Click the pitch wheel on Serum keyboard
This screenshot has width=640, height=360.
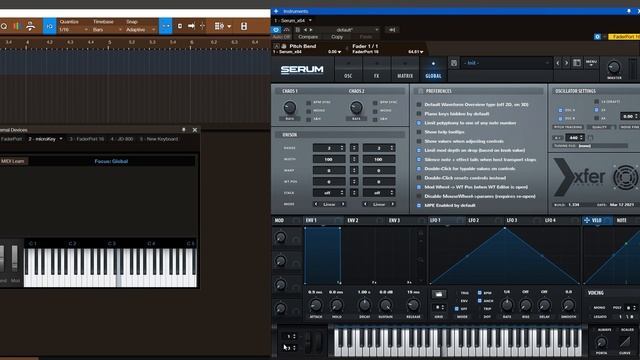click(x=309, y=342)
